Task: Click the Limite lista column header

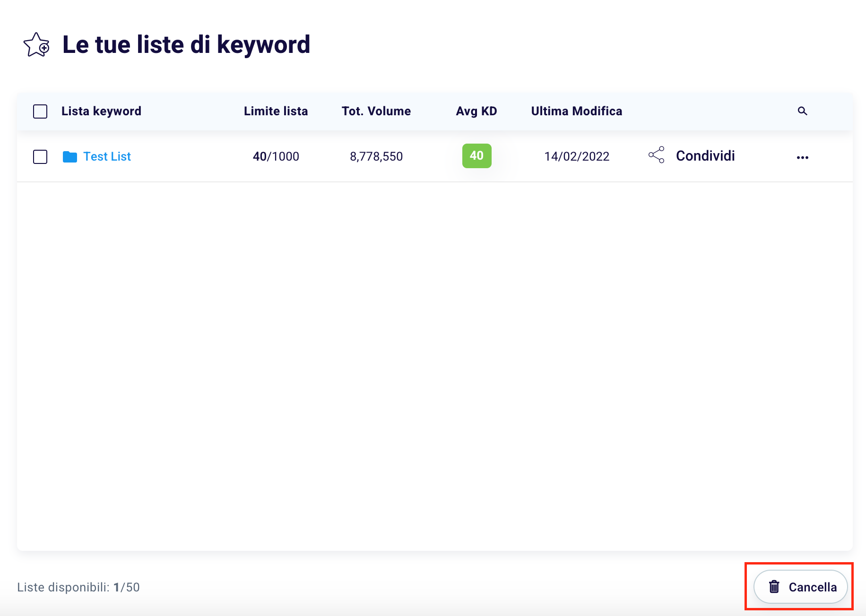Action: click(x=276, y=111)
